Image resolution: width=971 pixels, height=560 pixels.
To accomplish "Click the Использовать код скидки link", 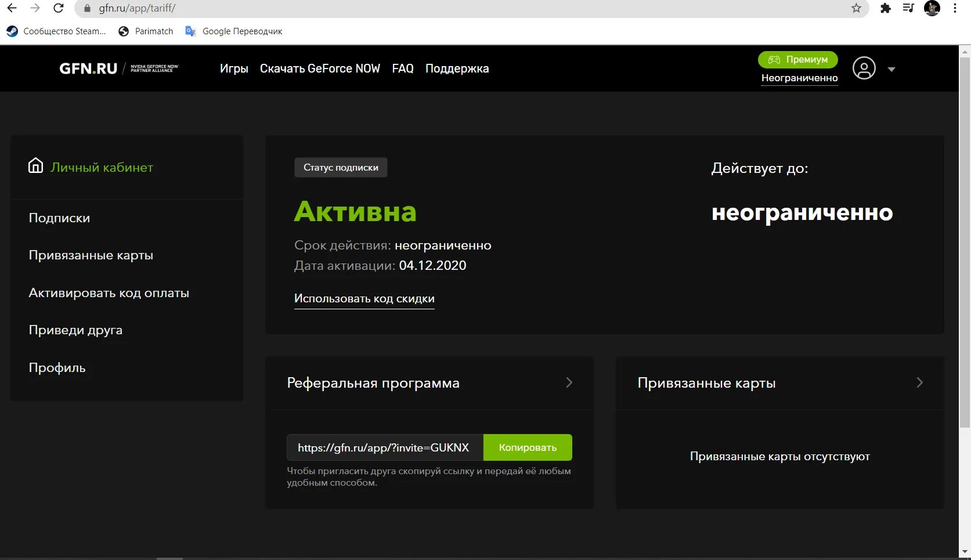I will pos(364,299).
